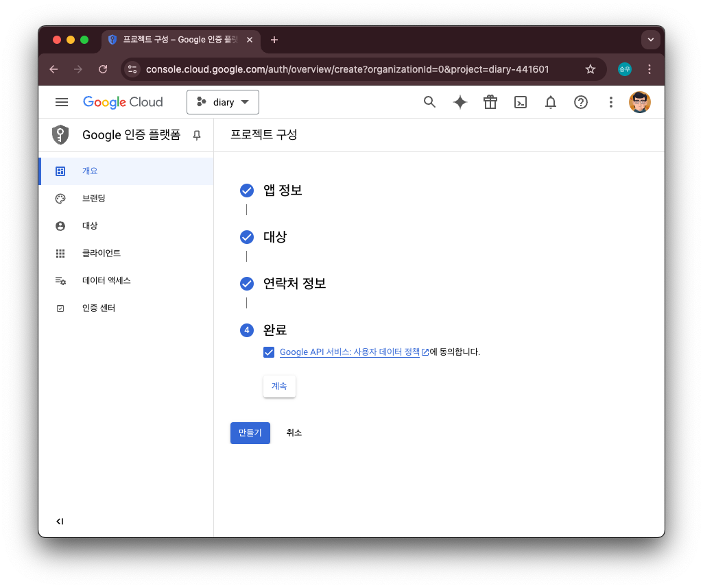The width and height of the screenshot is (703, 588).
Task: Open the Google API 서비스 사용자 데이터 정책 link
Action: (350, 352)
